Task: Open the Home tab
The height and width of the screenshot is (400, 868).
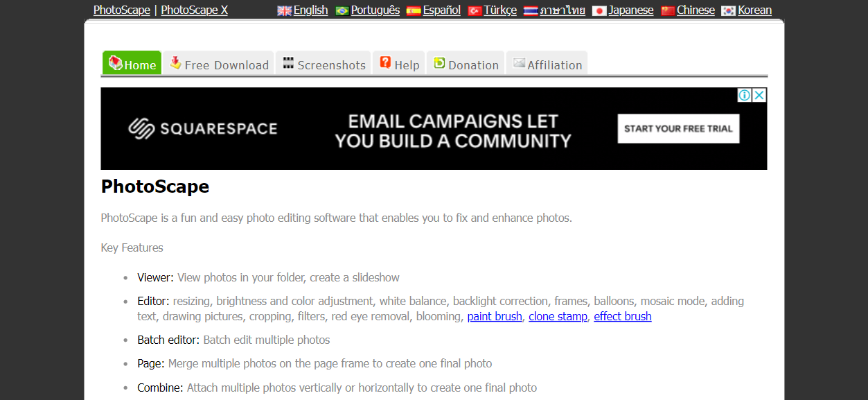Action: click(x=132, y=63)
